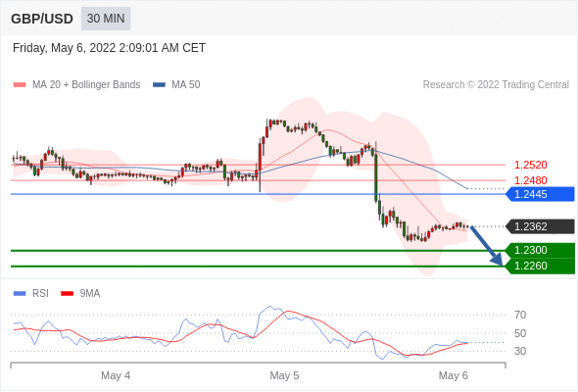Click the blue downward forecast arrow
This screenshot has width=578, height=392.
pyautogui.click(x=487, y=246)
